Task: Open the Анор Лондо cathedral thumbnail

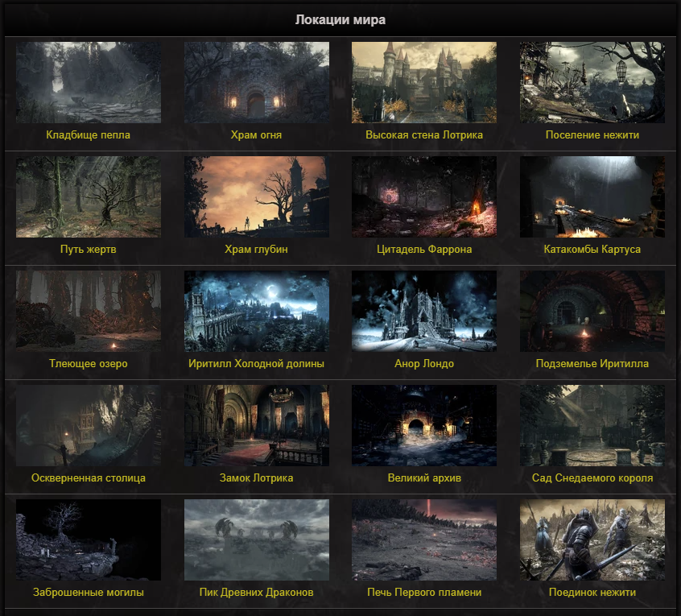Action: [x=424, y=311]
